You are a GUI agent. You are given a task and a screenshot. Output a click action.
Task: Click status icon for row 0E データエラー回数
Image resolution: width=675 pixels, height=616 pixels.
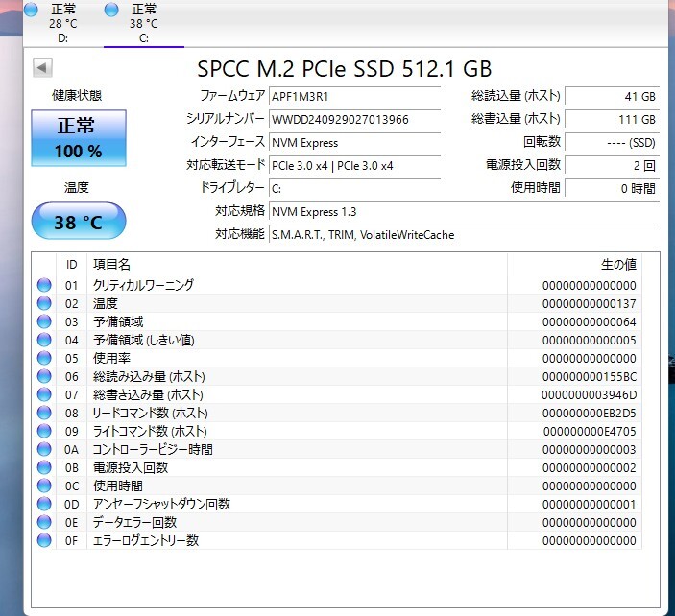click(44, 522)
